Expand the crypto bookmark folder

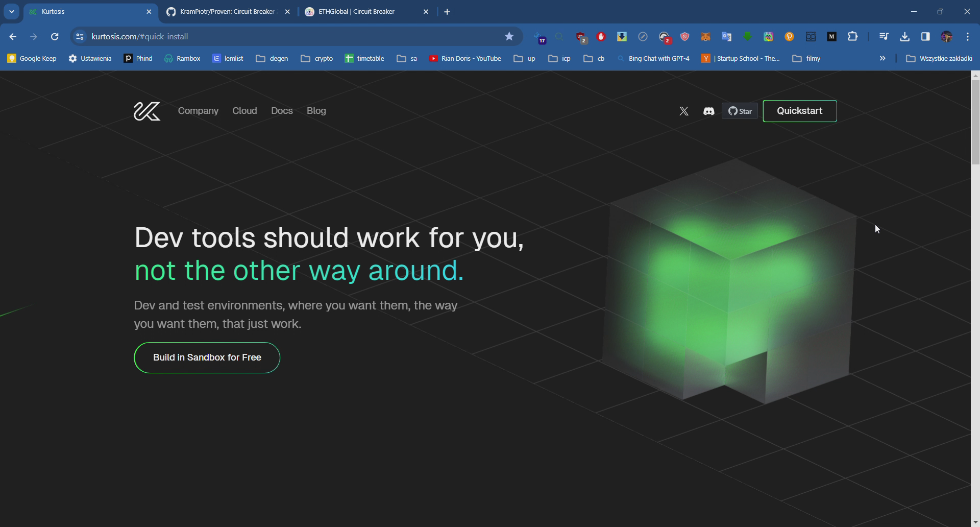click(317, 59)
